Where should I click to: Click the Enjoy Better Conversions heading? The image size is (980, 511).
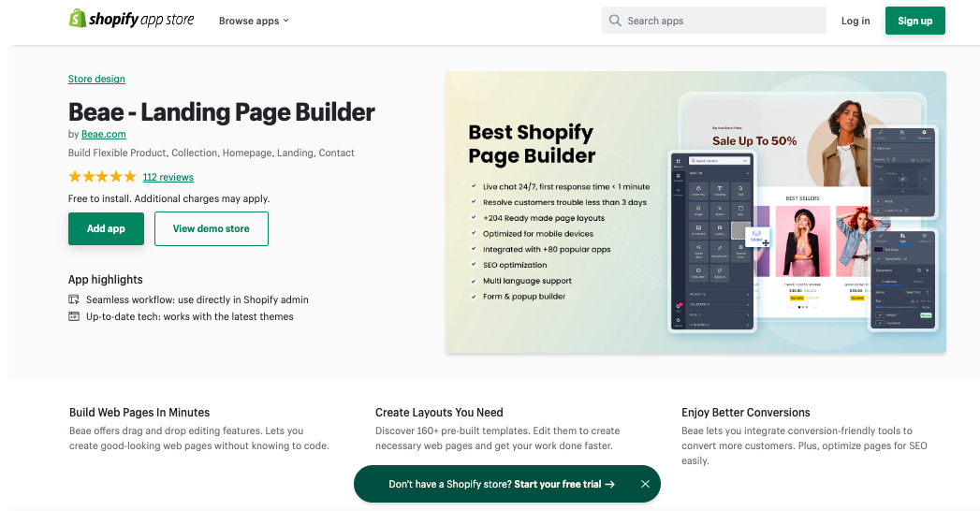tap(746, 413)
